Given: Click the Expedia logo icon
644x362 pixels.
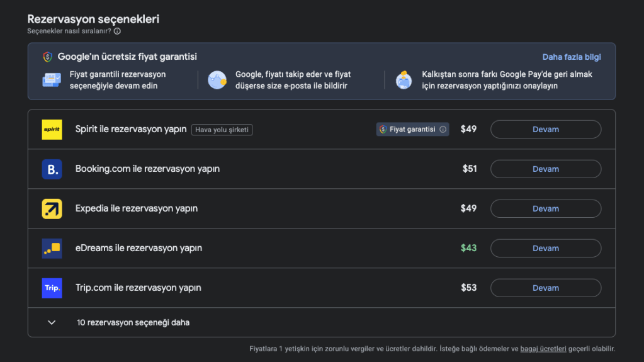Looking at the screenshot, I should click(x=52, y=209).
